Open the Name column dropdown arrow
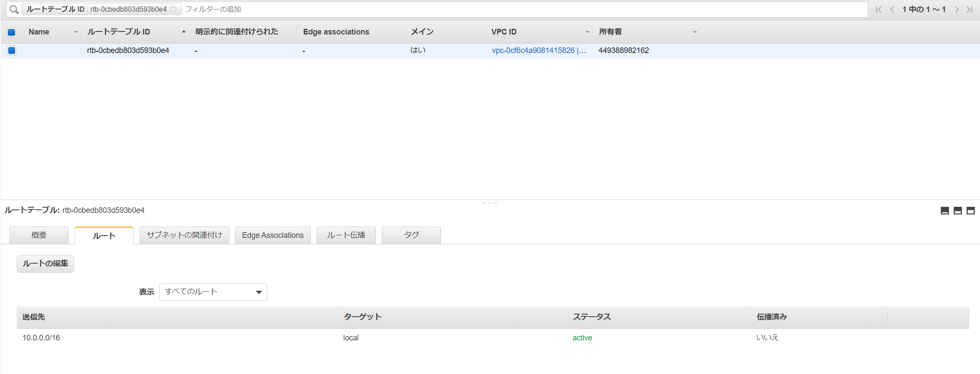Image resolution: width=980 pixels, height=374 pixels. [76, 32]
